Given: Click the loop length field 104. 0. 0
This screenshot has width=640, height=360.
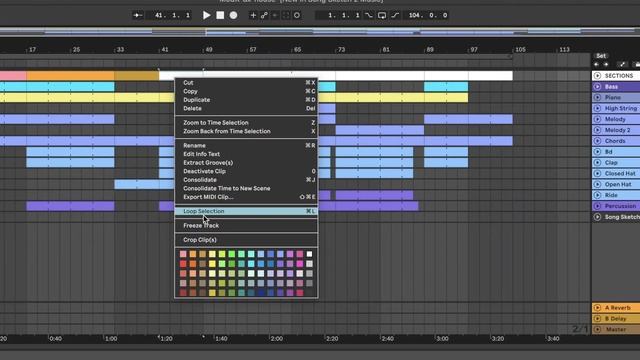Looking at the screenshot, I should pyautogui.click(x=427, y=15).
